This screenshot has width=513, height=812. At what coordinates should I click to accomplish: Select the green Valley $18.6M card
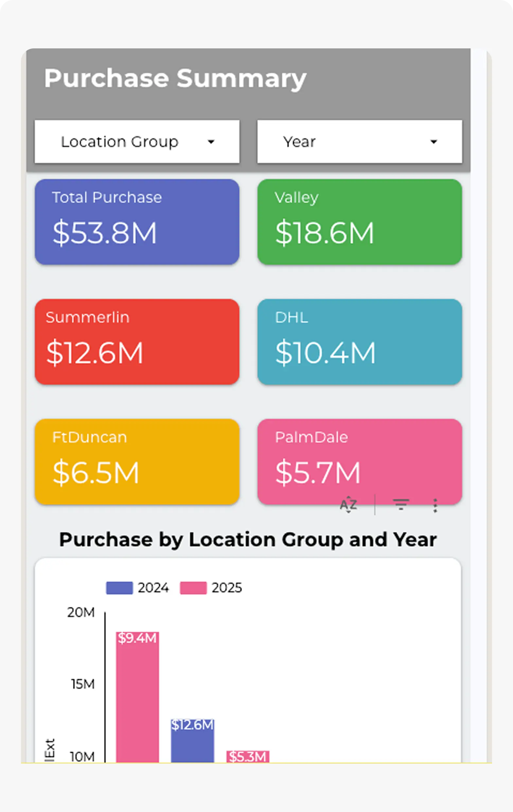coord(360,222)
